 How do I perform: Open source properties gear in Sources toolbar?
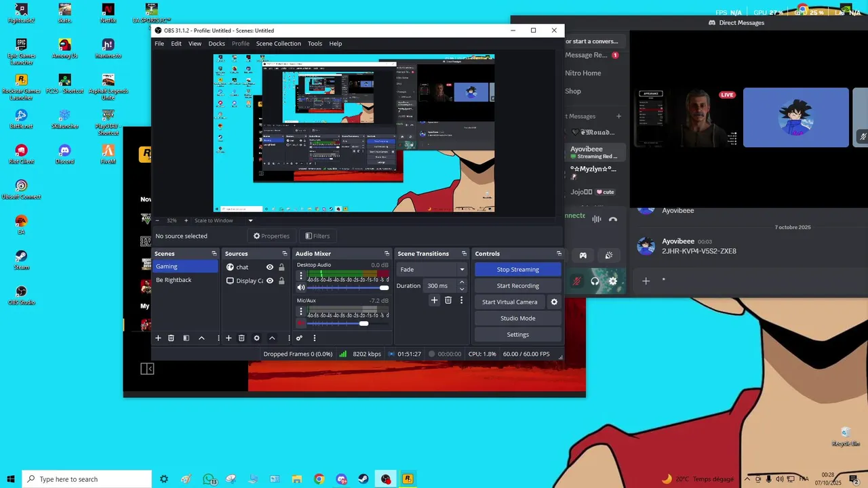point(256,338)
